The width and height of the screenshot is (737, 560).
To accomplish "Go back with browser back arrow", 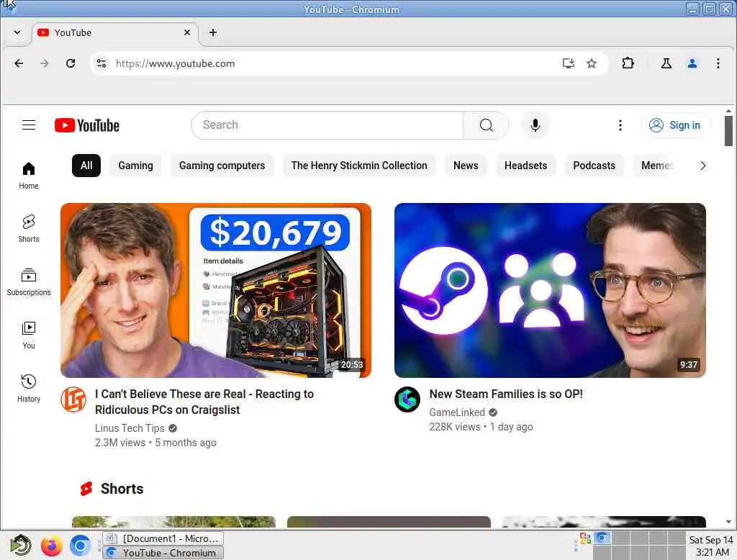I will (x=19, y=63).
